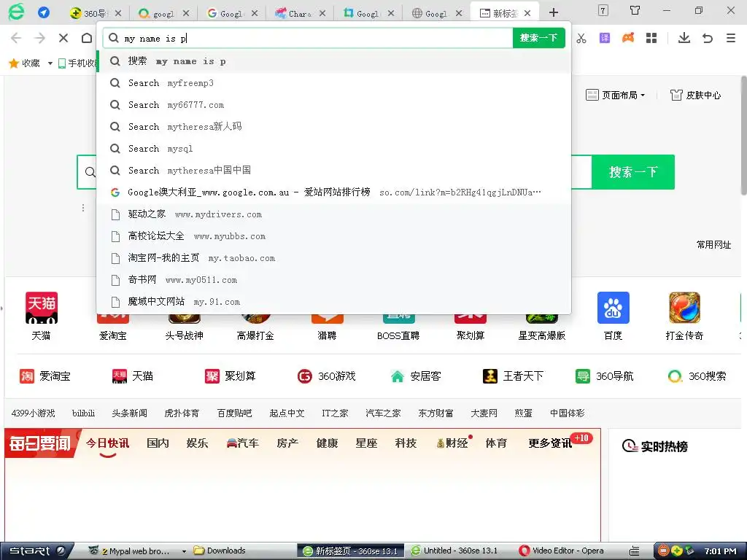
Task: Open the 东方财富 quick link
Action: click(436, 413)
